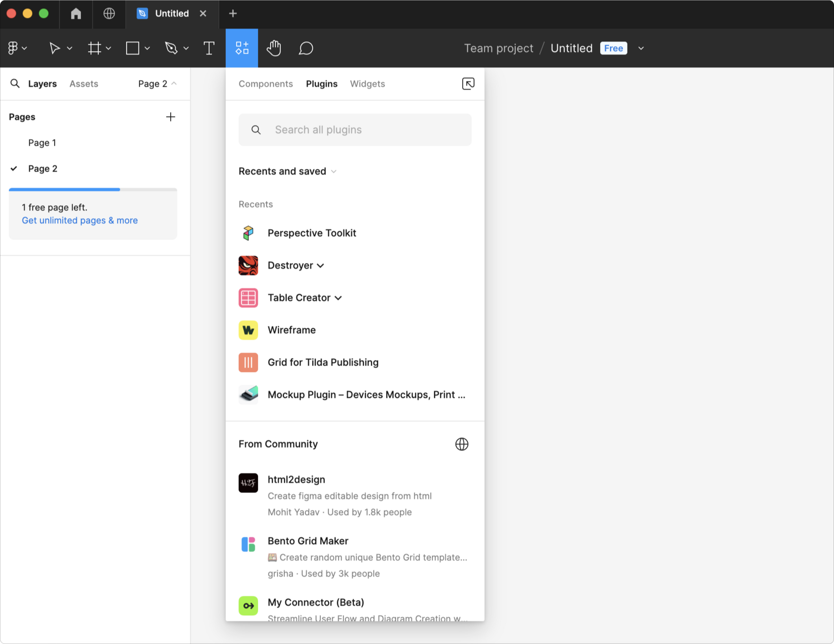Expand Pen tool options chevron
The image size is (834, 644).
186,48
